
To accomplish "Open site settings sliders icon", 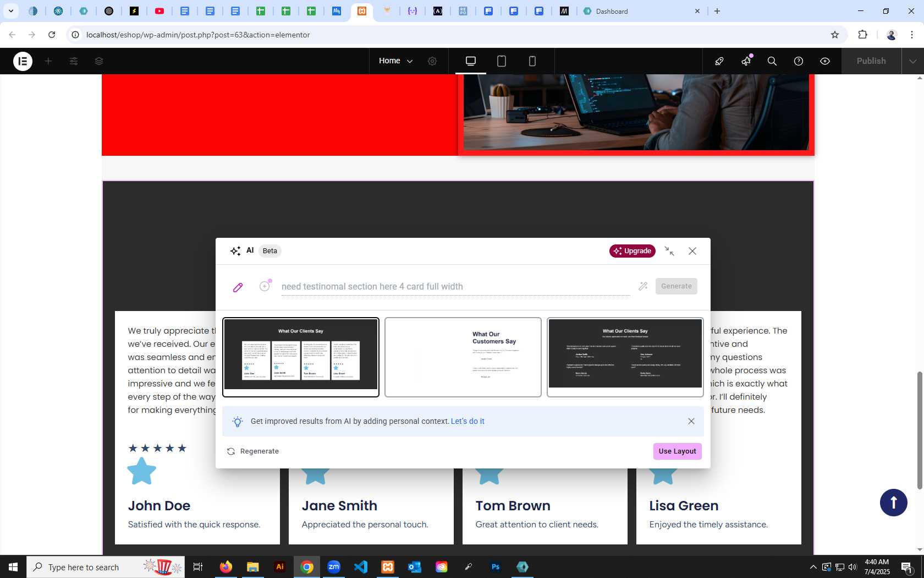I will click(x=74, y=61).
